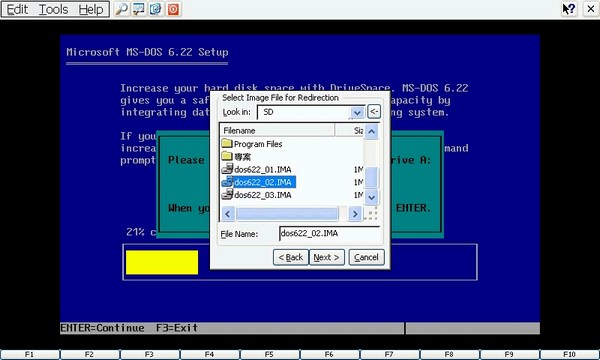Image resolution: width=600 pixels, height=360 pixels.
Task: Click the F9 function key button
Action: click(509, 355)
